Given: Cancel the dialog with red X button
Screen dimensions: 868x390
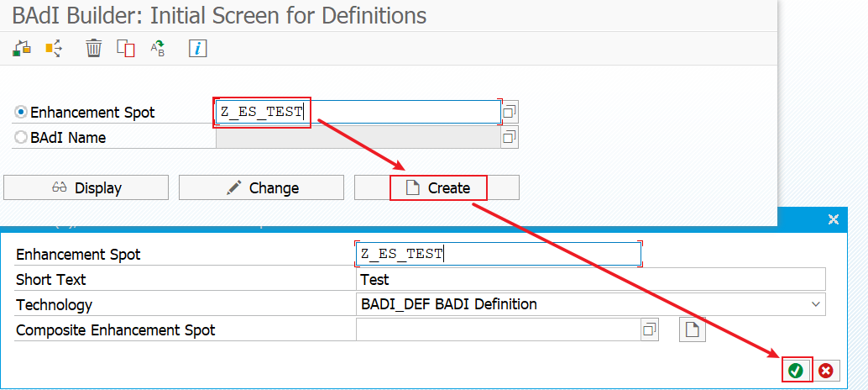Looking at the screenshot, I should 826,371.
